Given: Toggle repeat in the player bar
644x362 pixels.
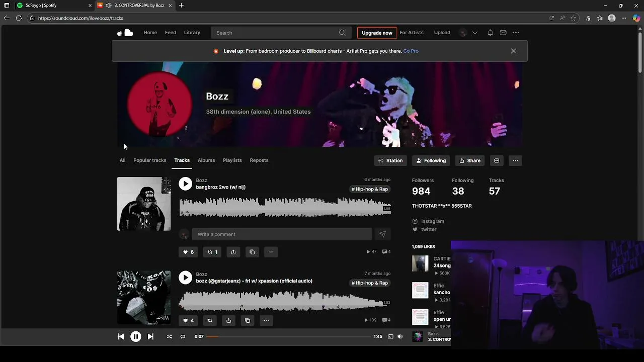Looking at the screenshot, I should tap(183, 337).
